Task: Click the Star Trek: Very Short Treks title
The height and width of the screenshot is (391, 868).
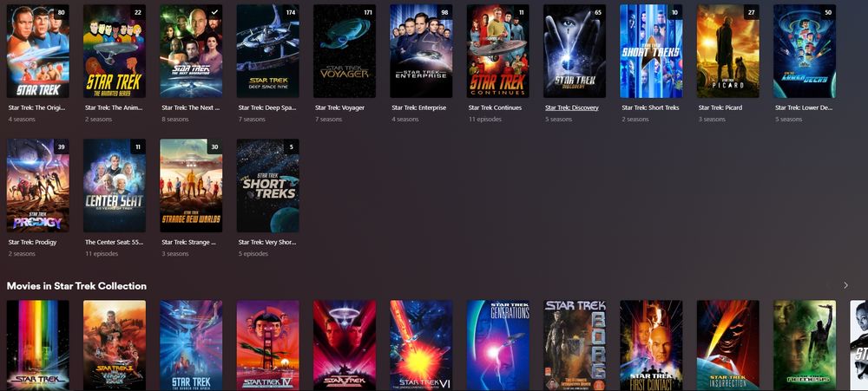Action: pos(267,242)
